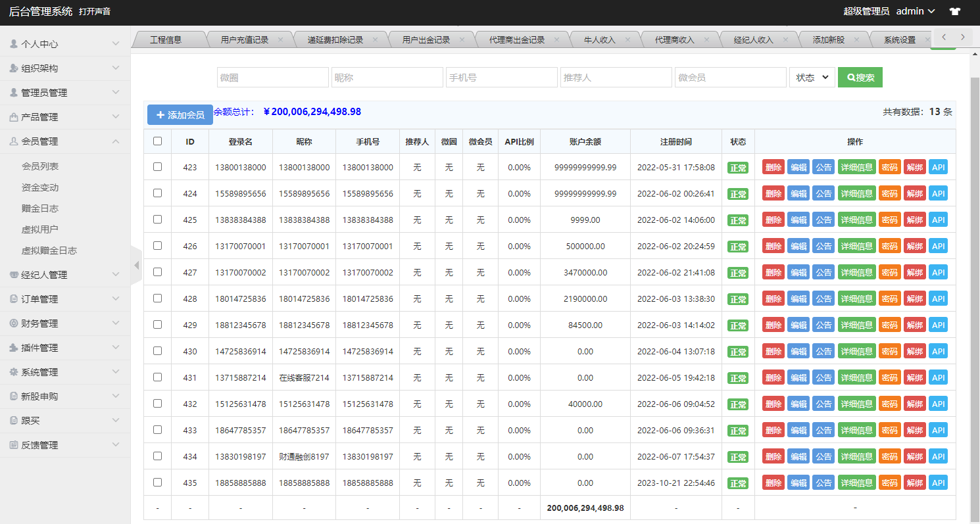This screenshot has width=980, height=524.
Task: Check the row for ID 429
Action: (157, 325)
